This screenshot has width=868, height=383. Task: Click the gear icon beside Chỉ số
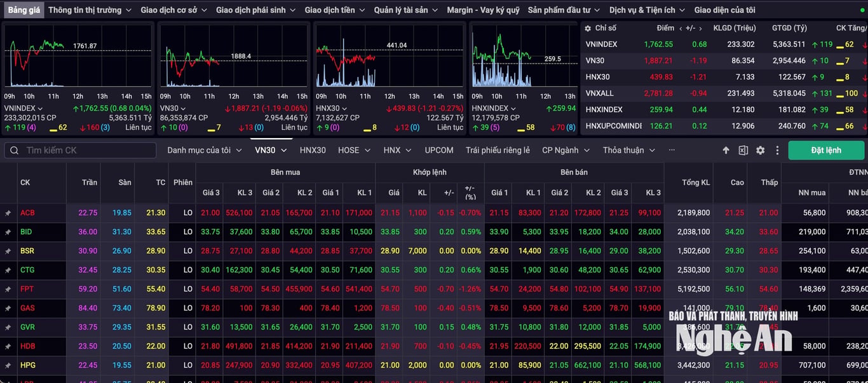(x=588, y=28)
